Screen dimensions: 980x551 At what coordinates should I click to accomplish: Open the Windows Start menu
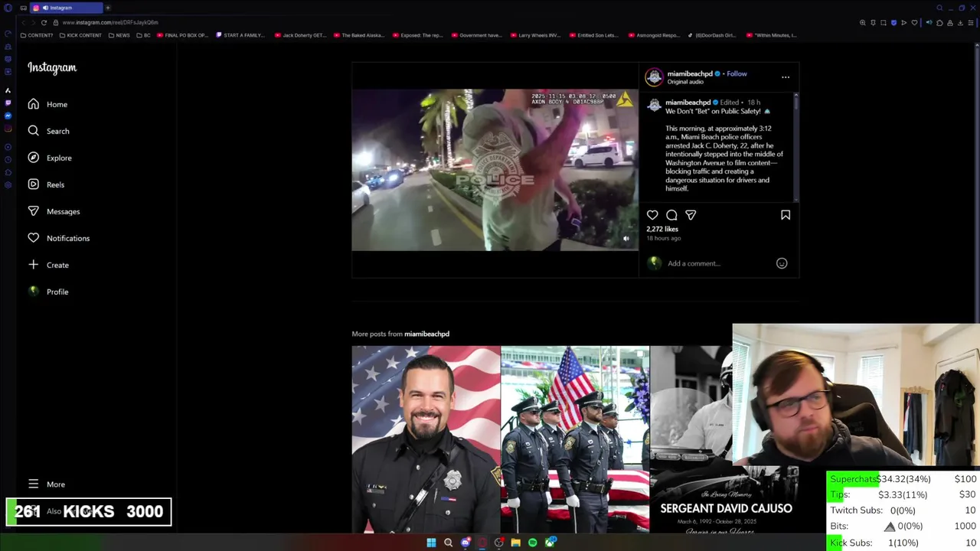click(431, 543)
